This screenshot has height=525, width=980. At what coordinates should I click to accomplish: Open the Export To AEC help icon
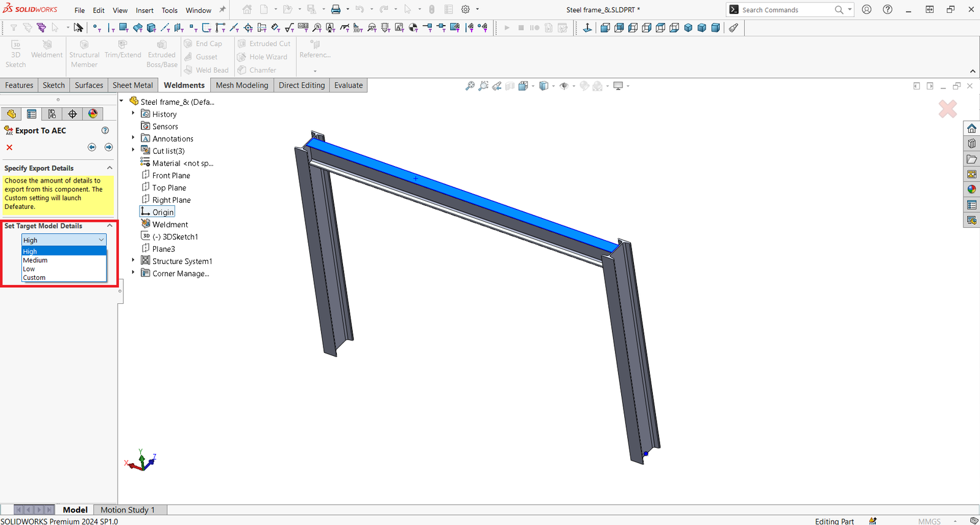tap(105, 130)
